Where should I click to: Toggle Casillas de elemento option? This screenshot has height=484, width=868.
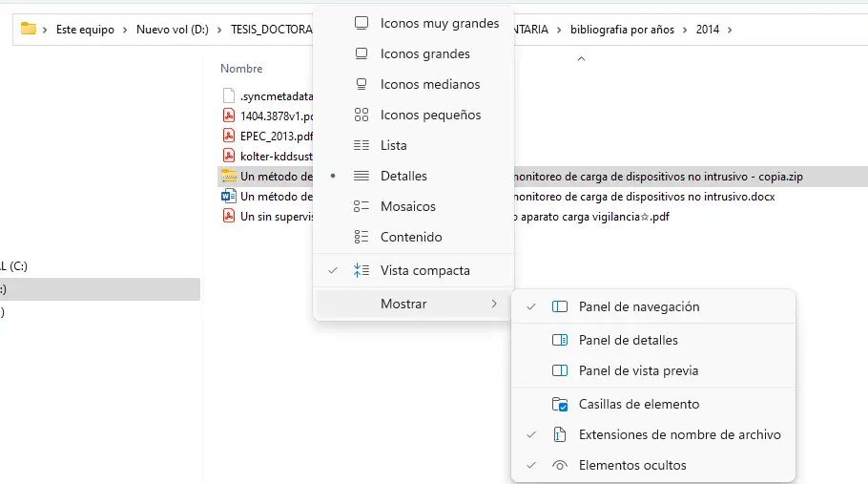(638, 404)
